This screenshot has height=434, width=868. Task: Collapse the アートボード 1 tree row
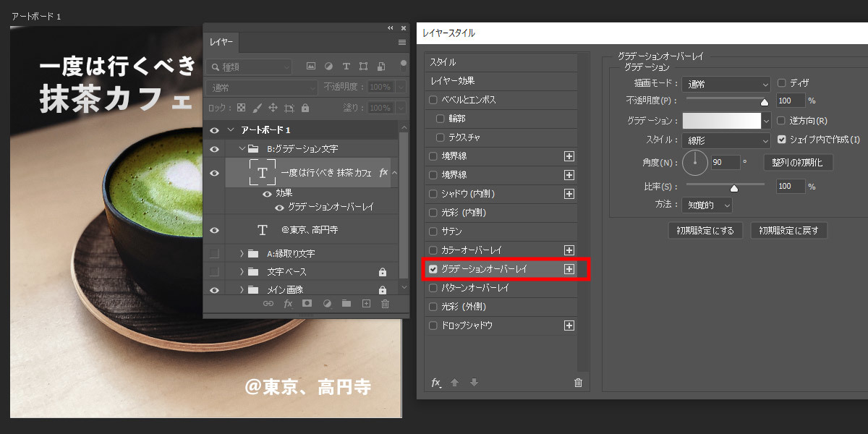(231, 129)
